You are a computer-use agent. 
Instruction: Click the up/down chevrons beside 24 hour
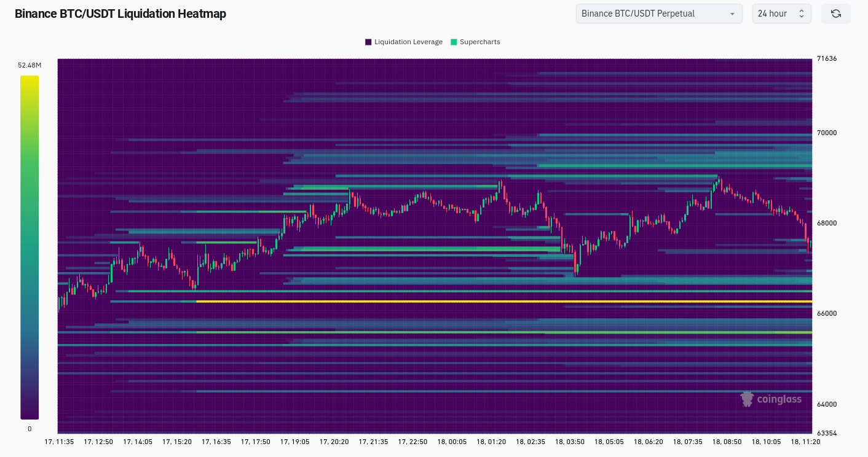point(802,14)
